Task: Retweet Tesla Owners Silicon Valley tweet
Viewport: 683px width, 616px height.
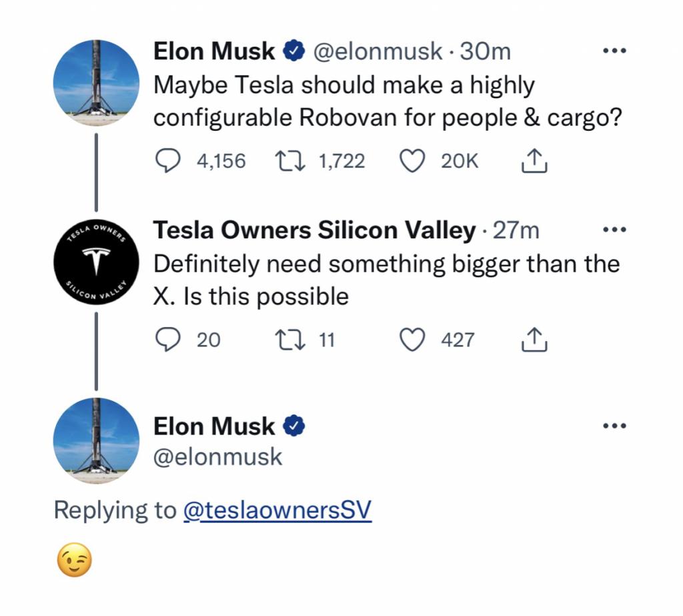Action: point(289,340)
